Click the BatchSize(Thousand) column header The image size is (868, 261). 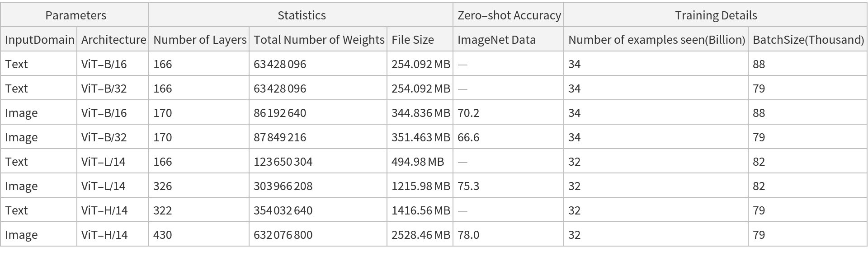coord(808,40)
